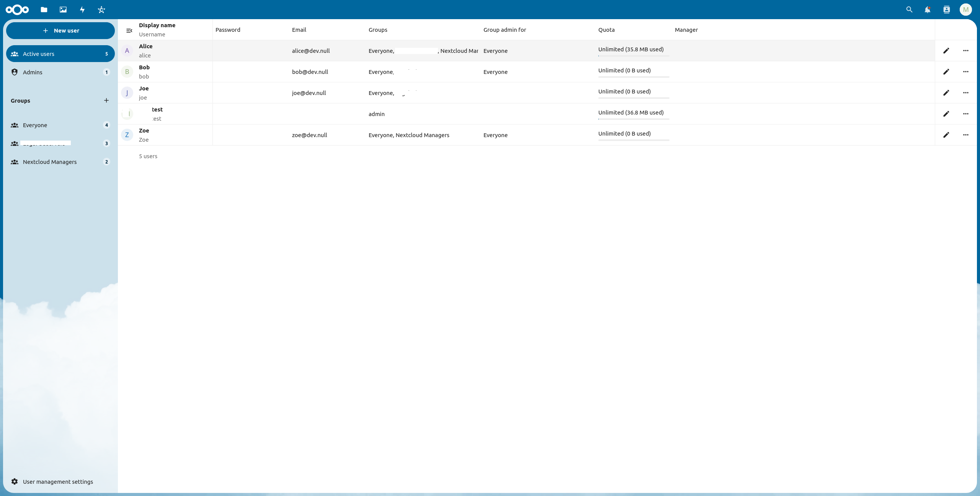Open the Recommended apps star icon
Screen dimensions: 980x496
coord(101,10)
